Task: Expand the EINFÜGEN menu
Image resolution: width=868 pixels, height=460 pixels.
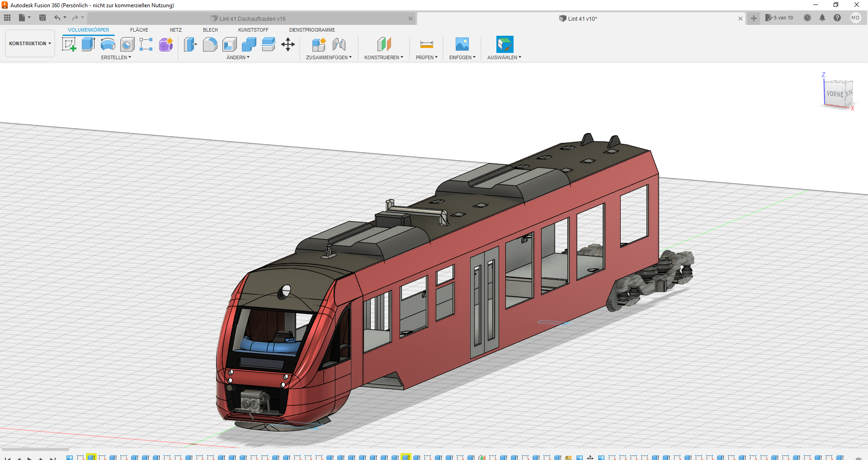Action: coord(462,57)
